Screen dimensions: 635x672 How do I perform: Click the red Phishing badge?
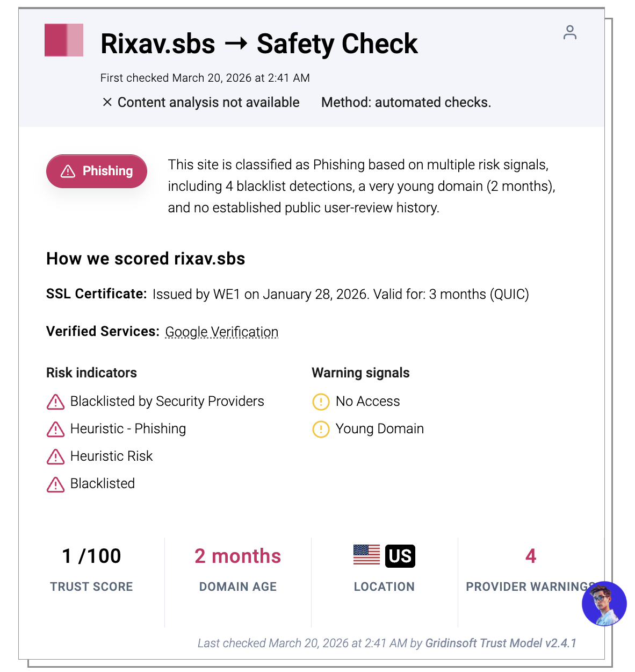point(97,171)
